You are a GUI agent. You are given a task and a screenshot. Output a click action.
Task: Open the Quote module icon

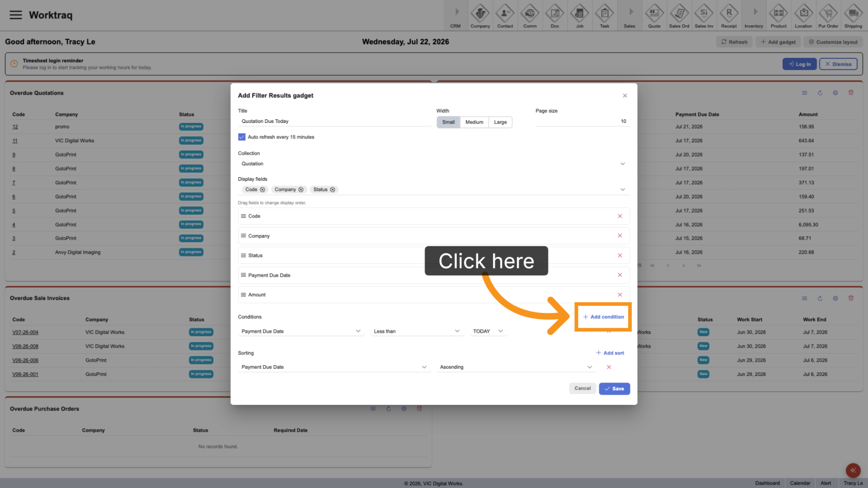pos(654,15)
